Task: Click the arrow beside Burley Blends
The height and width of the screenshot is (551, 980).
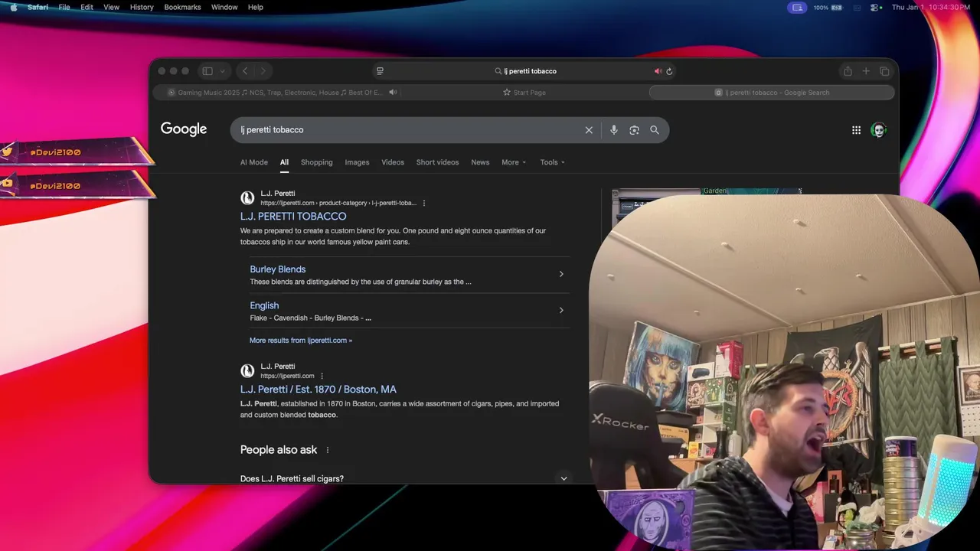Action: 561,274
